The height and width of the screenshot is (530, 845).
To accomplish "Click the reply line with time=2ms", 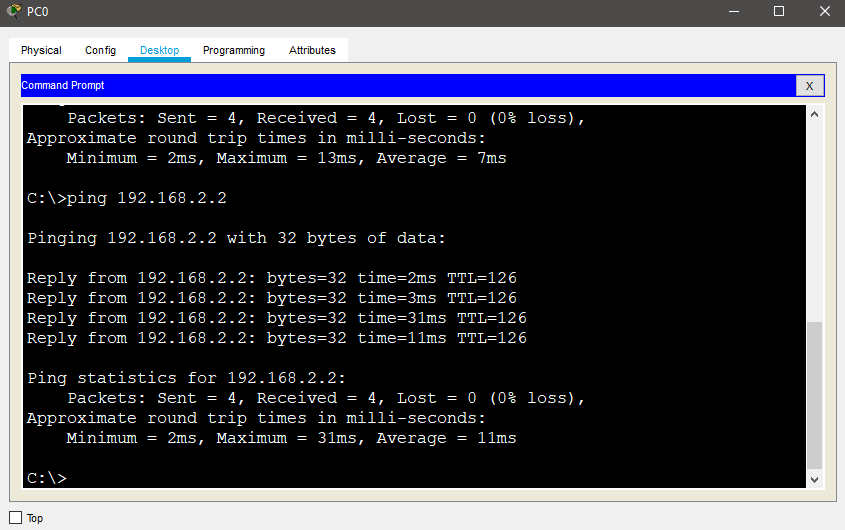I will [272, 278].
